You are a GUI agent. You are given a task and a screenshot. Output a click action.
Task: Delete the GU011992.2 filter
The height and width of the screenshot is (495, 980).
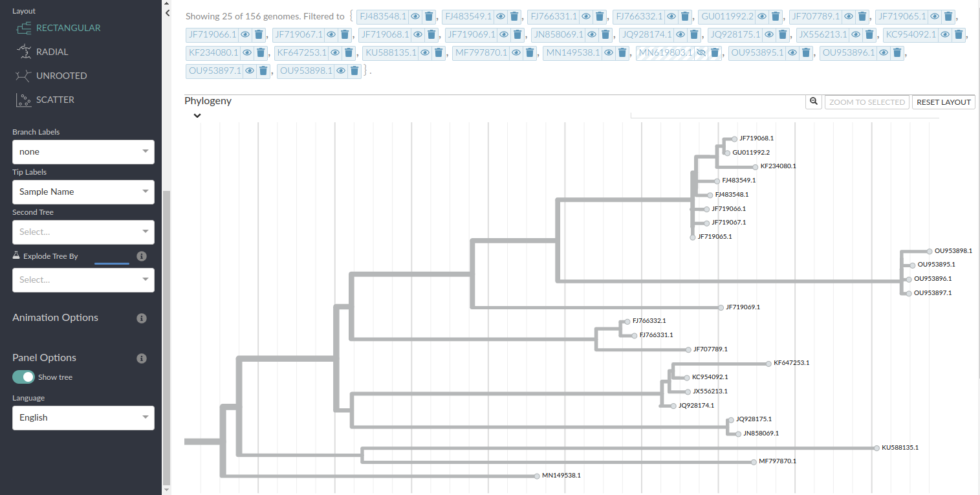click(776, 16)
